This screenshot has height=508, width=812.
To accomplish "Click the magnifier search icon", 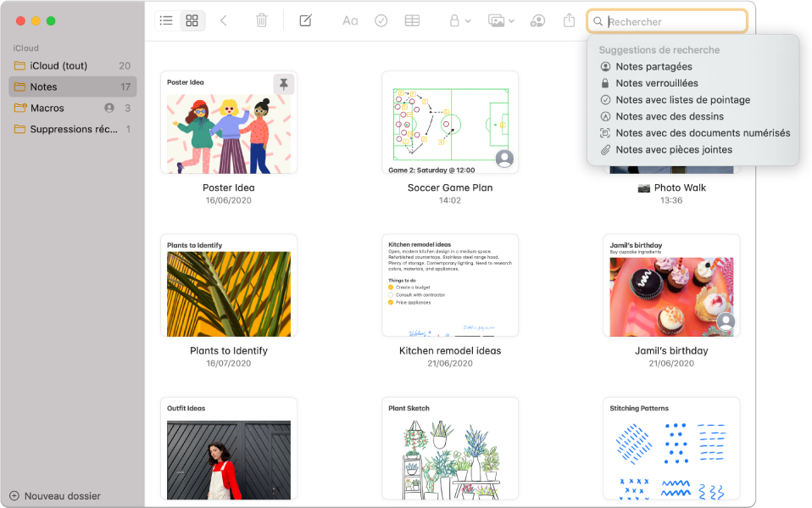I will coord(598,21).
